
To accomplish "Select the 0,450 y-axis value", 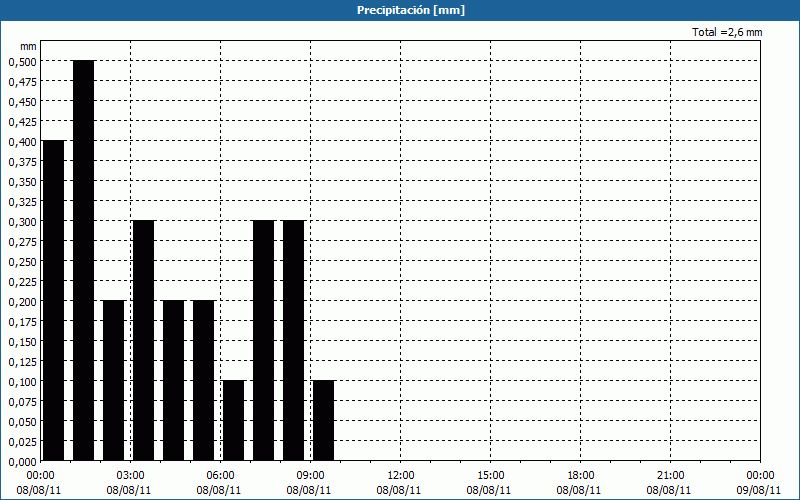I will [23, 102].
